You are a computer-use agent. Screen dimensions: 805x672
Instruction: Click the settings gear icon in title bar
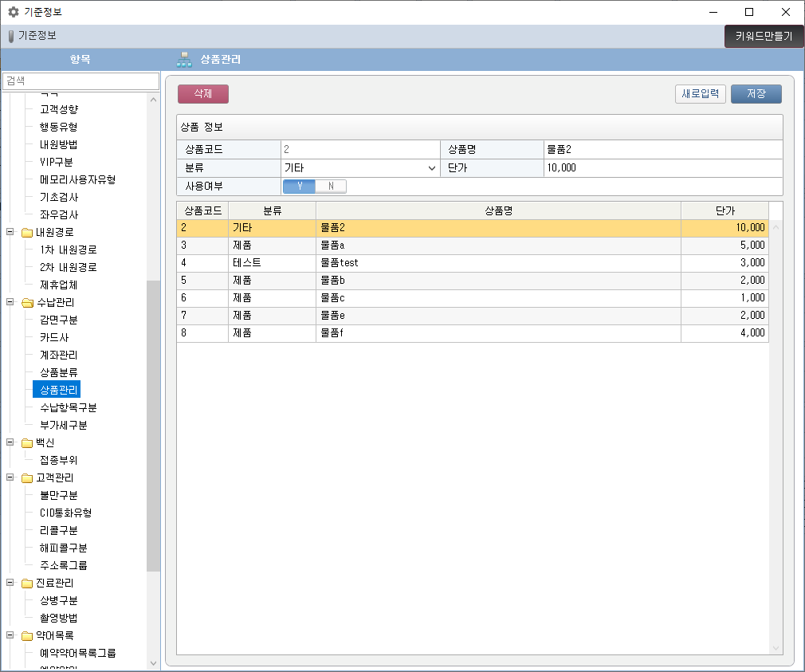[13, 12]
